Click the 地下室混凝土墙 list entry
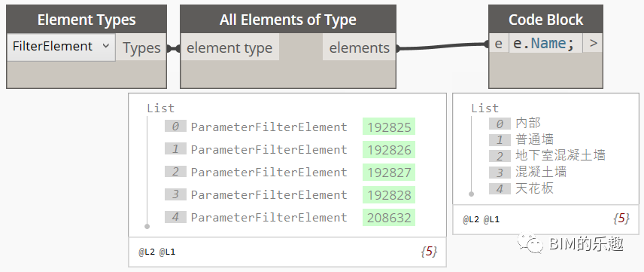Screen dimensions: 644x272 [560, 155]
